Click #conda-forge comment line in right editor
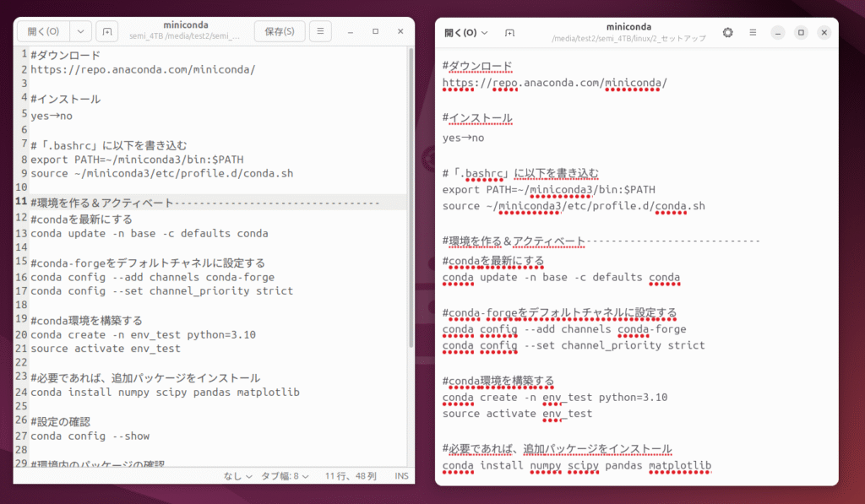Image resolution: width=865 pixels, height=504 pixels. [x=560, y=312]
